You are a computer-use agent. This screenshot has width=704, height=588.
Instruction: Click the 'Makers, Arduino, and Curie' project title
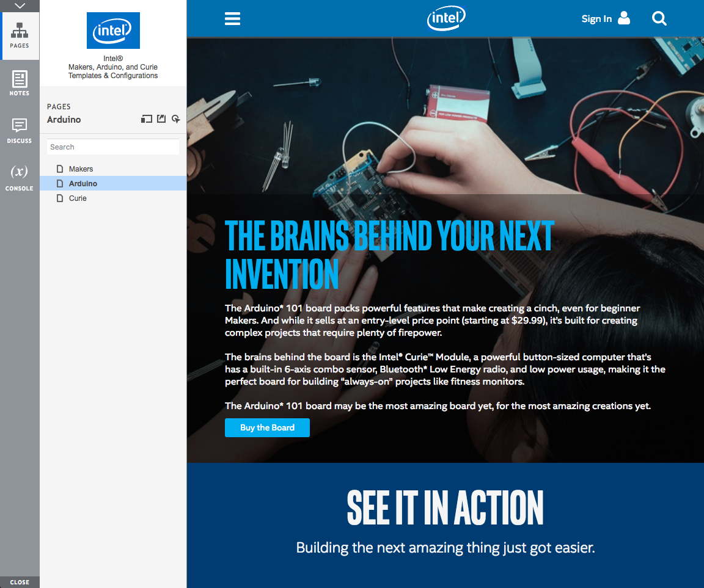tap(113, 67)
